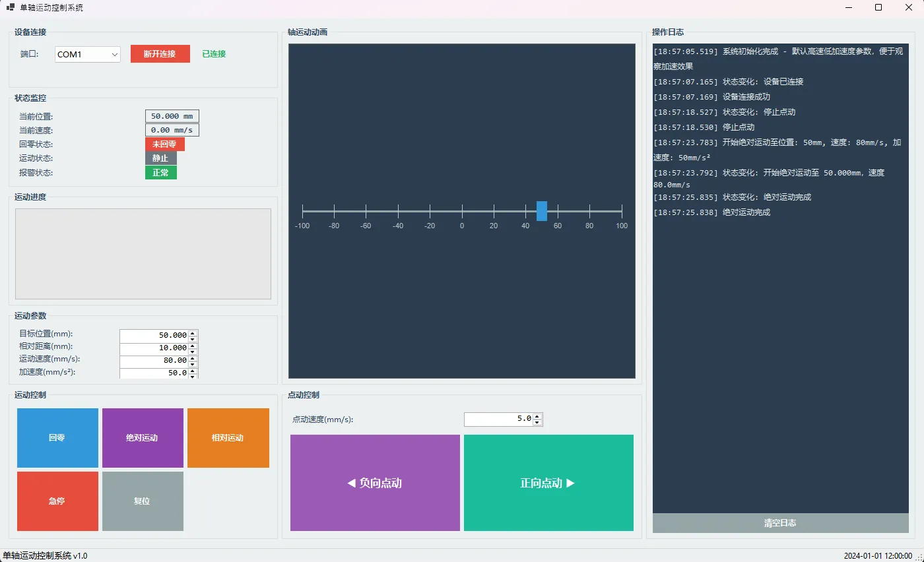Click the blue axis position marker
Viewport: 924px width, 562px height.
pyautogui.click(x=541, y=211)
